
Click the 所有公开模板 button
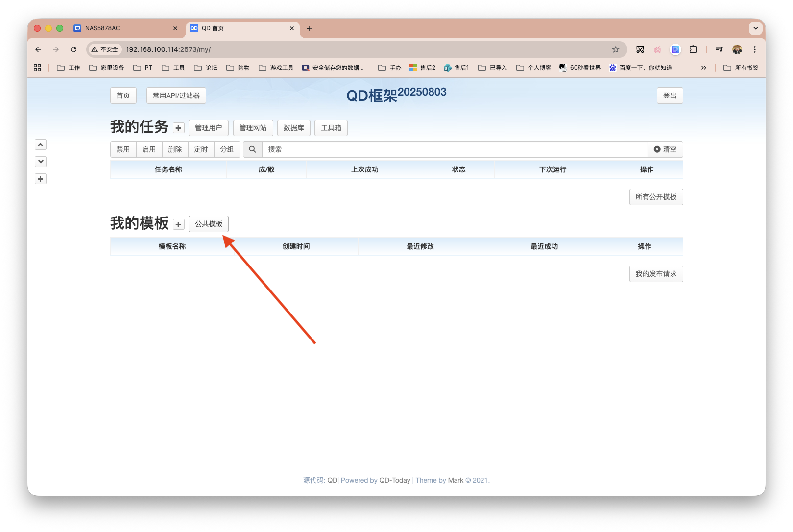click(656, 197)
